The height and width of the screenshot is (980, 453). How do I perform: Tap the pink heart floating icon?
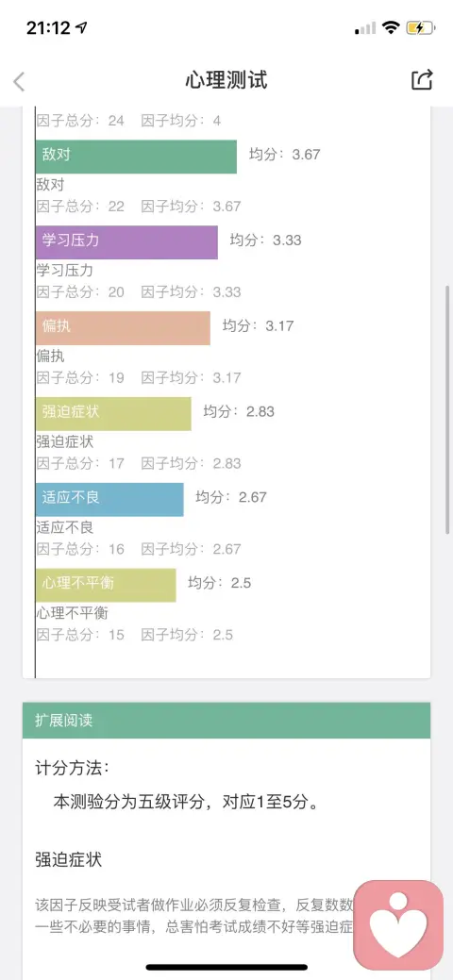tap(398, 925)
